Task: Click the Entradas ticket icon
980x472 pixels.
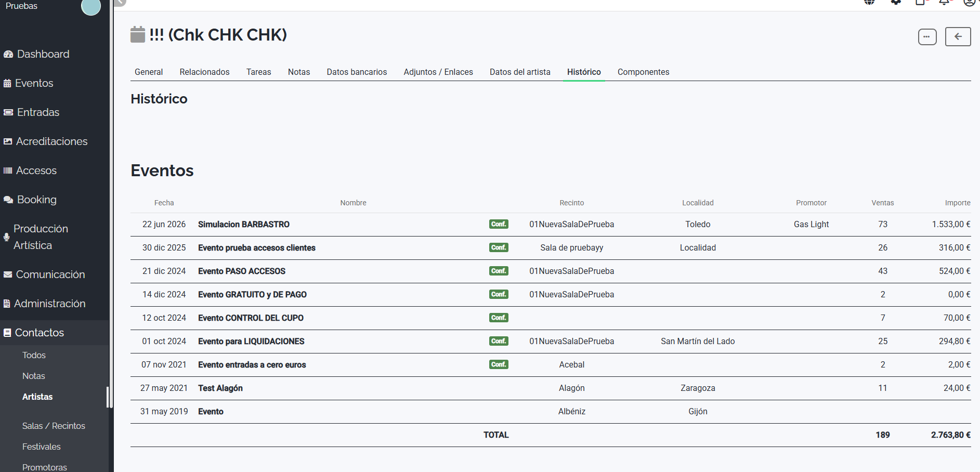Action: pyautogui.click(x=8, y=112)
